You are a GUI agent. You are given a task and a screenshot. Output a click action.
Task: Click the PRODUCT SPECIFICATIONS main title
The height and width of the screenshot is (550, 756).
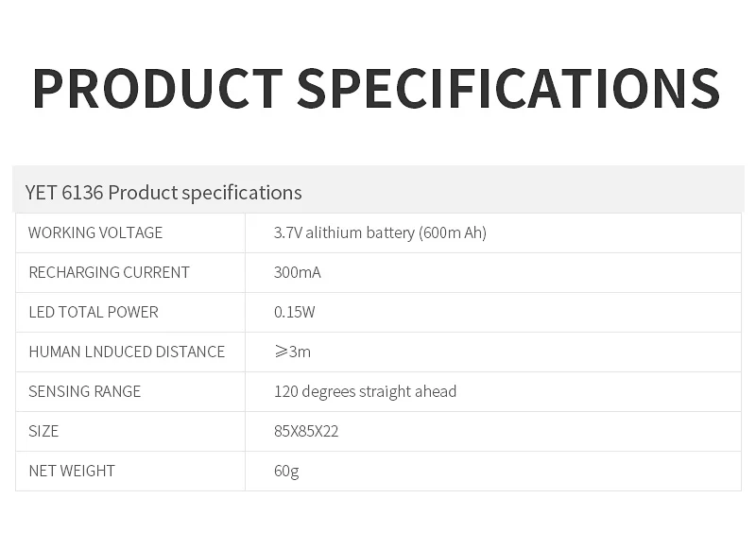[x=376, y=89]
